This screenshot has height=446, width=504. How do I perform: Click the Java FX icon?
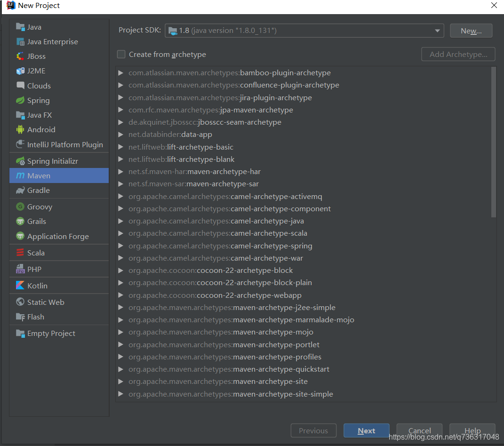coord(20,115)
